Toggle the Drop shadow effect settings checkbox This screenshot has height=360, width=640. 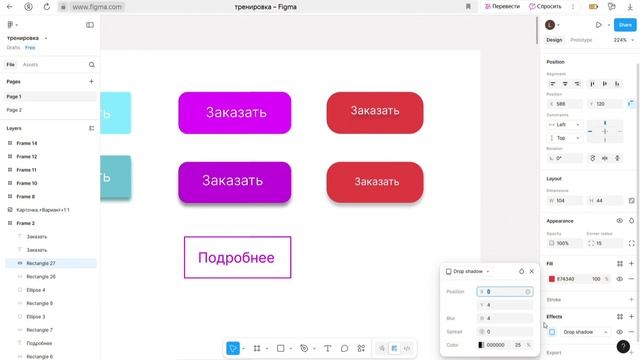click(x=552, y=332)
